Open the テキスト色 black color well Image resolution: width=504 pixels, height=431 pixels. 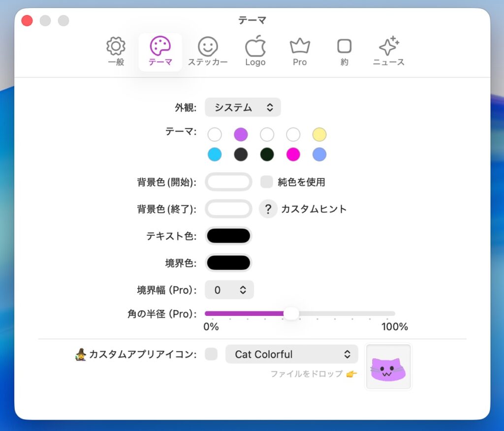pyautogui.click(x=228, y=236)
